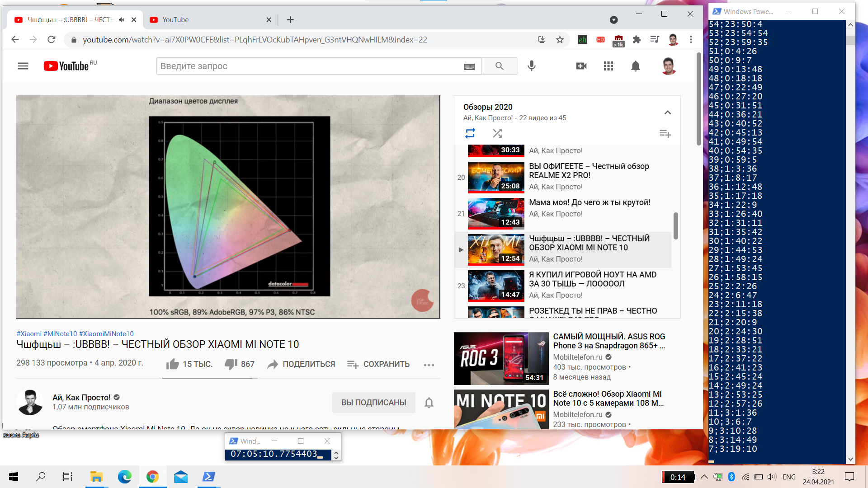Open the Chrome extensions puzzle icon
This screenshot has height=488, width=868.
tap(637, 40)
